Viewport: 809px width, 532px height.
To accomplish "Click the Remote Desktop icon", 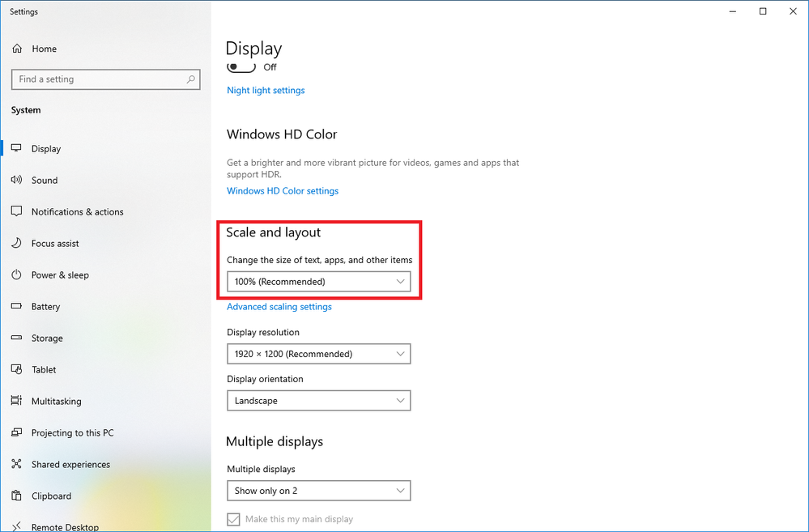I will tap(16, 526).
